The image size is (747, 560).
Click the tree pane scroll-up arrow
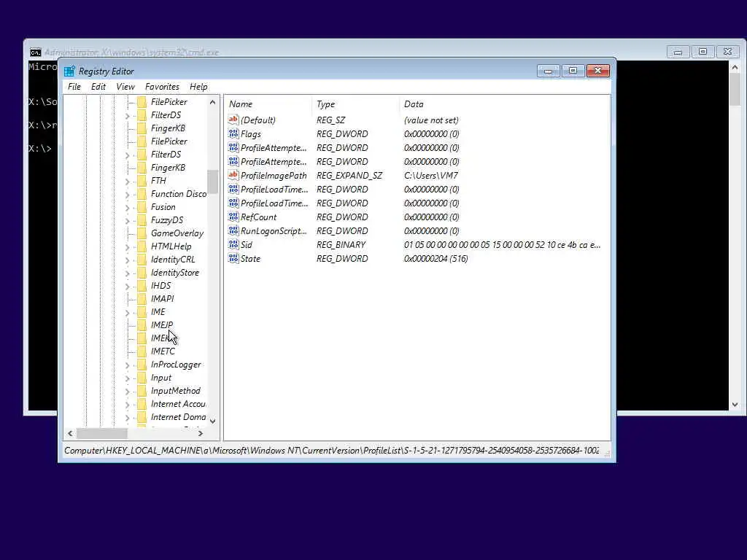point(212,102)
